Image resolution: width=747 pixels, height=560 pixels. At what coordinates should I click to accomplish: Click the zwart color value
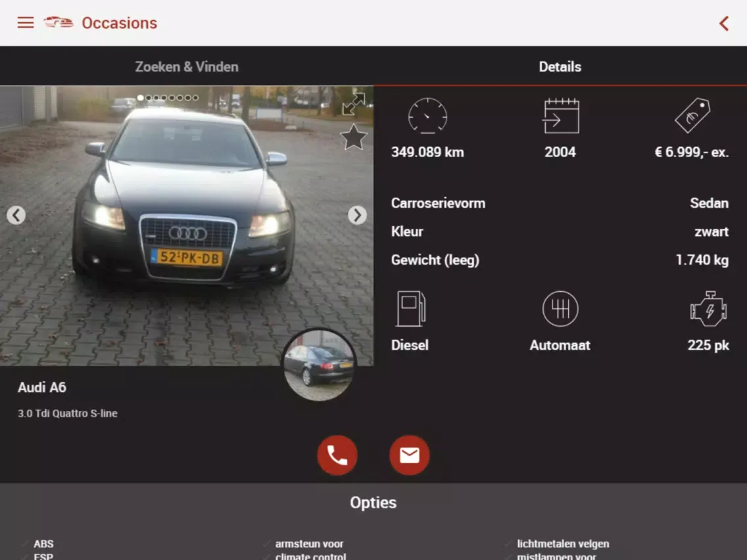pos(711,232)
